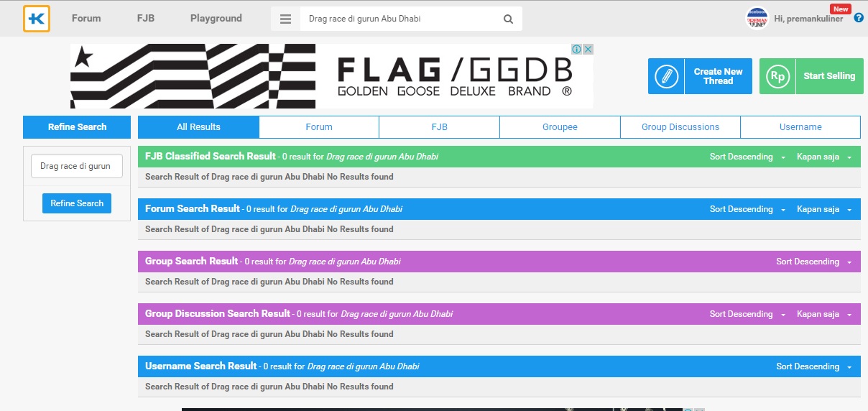Open the hamburger category menu icon
The width and height of the screenshot is (868, 411).
pyautogui.click(x=285, y=19)
